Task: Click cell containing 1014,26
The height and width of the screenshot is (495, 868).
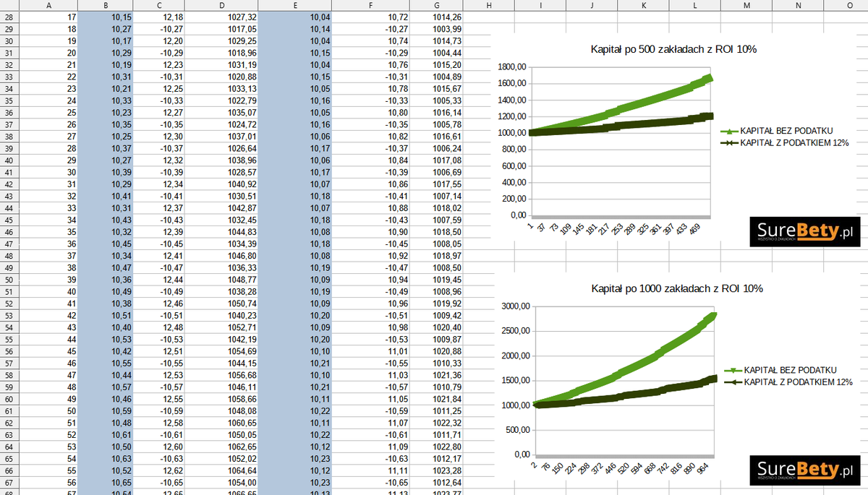Action: pyautogui.click(x=436, y=17)
